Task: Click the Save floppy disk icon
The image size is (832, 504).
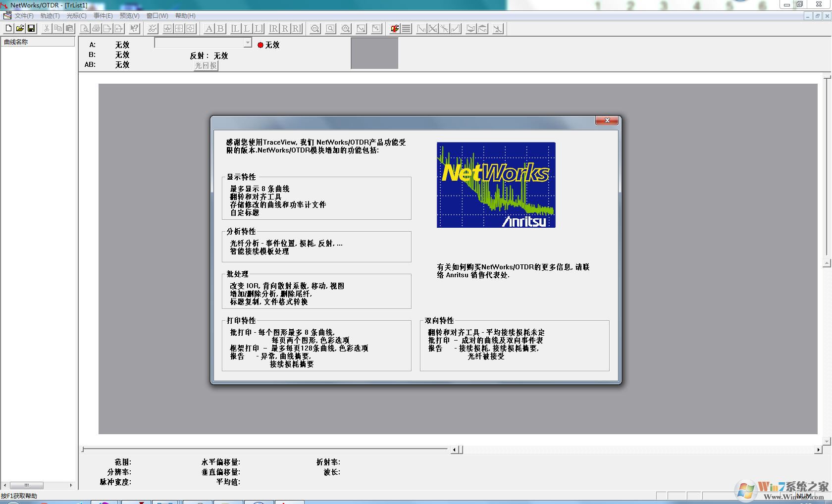Action: click(31, 29)
